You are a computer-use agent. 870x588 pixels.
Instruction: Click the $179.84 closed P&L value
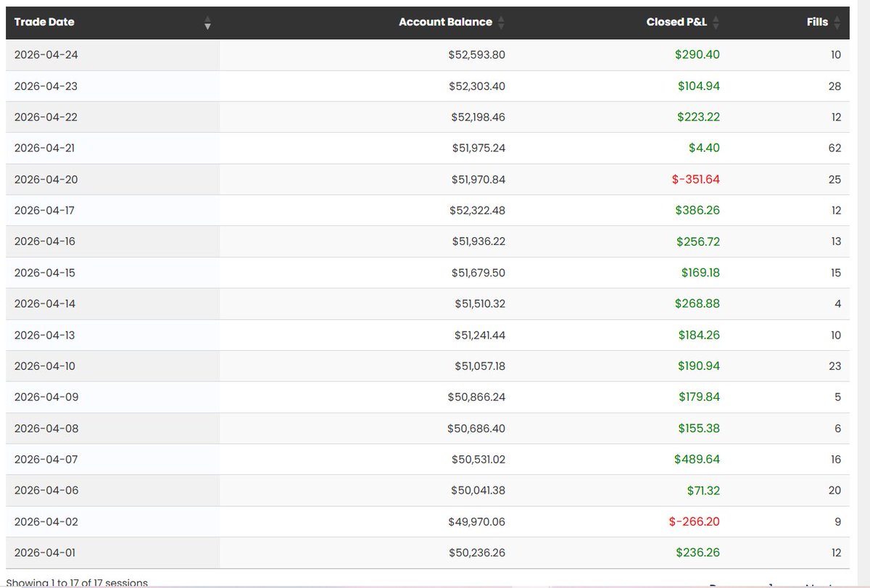700,398
